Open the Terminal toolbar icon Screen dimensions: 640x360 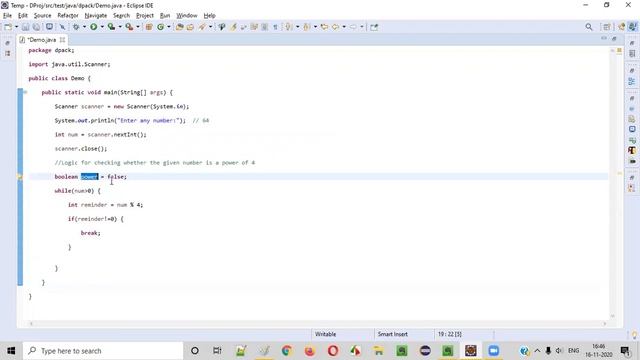(49, 27)
